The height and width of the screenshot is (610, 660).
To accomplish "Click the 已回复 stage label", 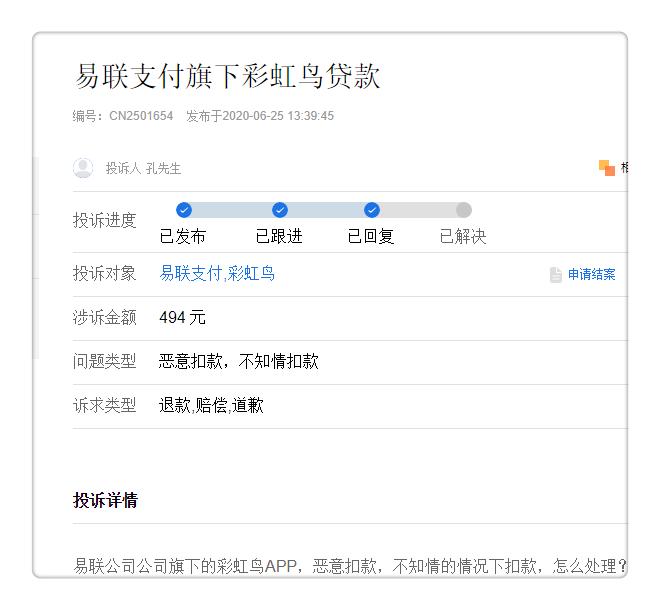I will pyautogui.click(x=371, y=236).
